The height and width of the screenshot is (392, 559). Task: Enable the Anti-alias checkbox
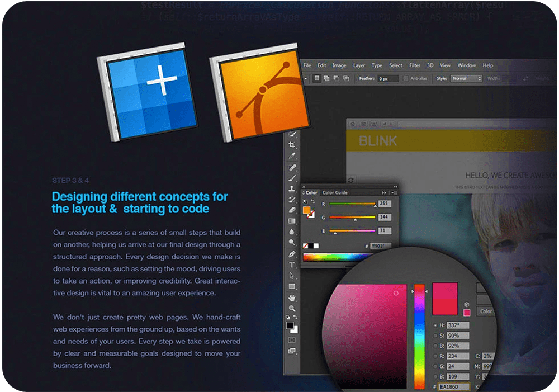[x=406, y=79]
